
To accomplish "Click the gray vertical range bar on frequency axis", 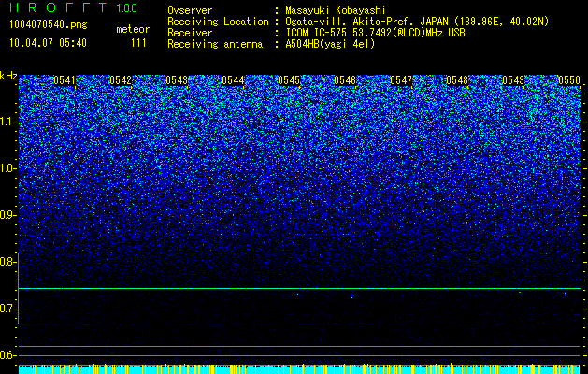I will tap(18, 288).
